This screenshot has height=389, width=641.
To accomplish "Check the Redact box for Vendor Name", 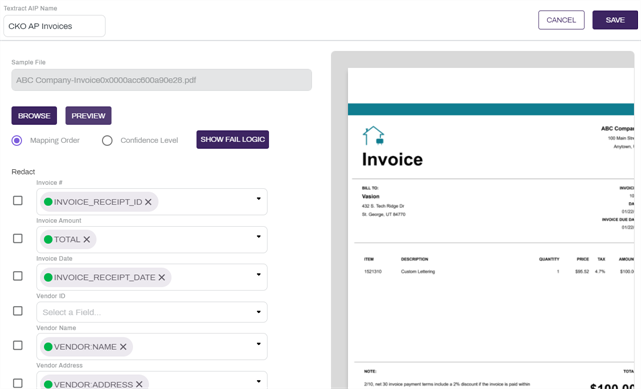I will pos(18,346).
